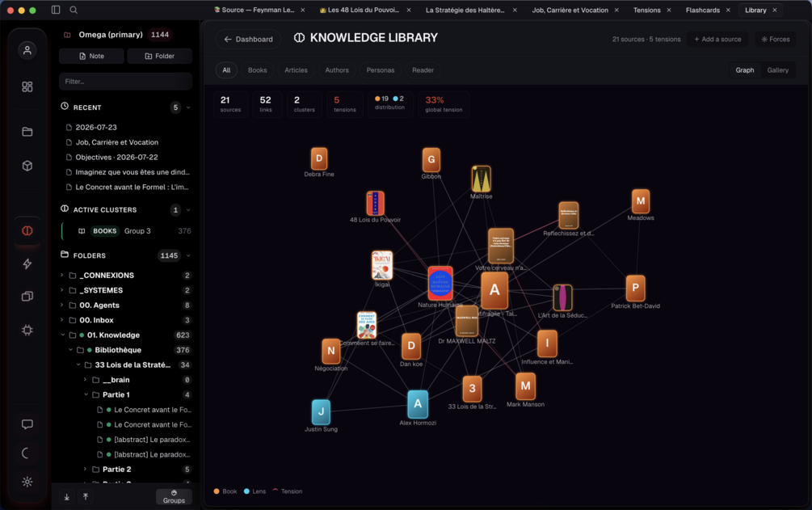Click the Groups button at panel bottom
This screenshot has width=812, height=510.
174,496
